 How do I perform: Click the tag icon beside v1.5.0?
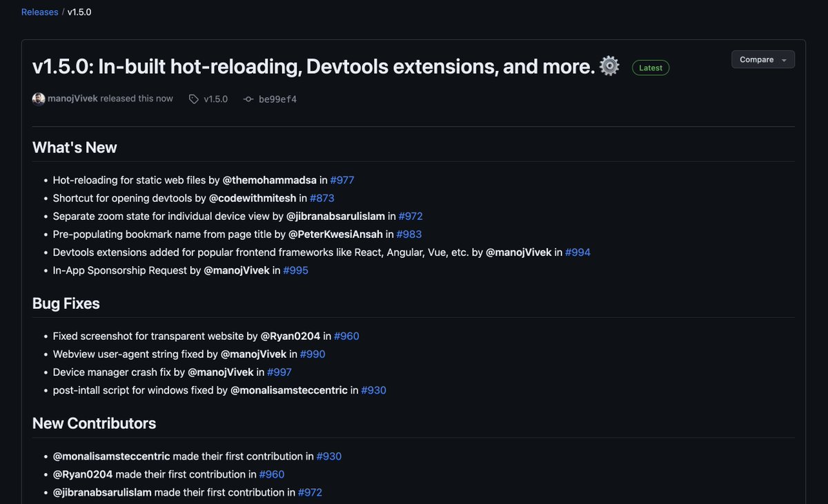194,99
